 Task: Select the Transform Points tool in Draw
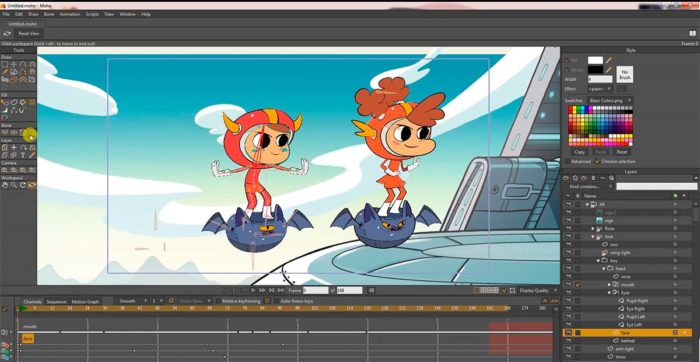pos(14,64)
